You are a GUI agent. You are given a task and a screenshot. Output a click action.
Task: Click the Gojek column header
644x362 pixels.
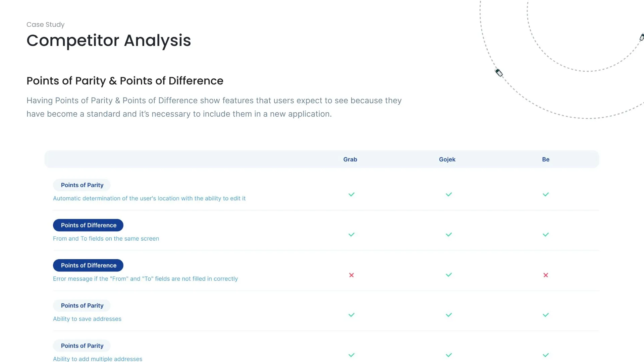point(447,160)
